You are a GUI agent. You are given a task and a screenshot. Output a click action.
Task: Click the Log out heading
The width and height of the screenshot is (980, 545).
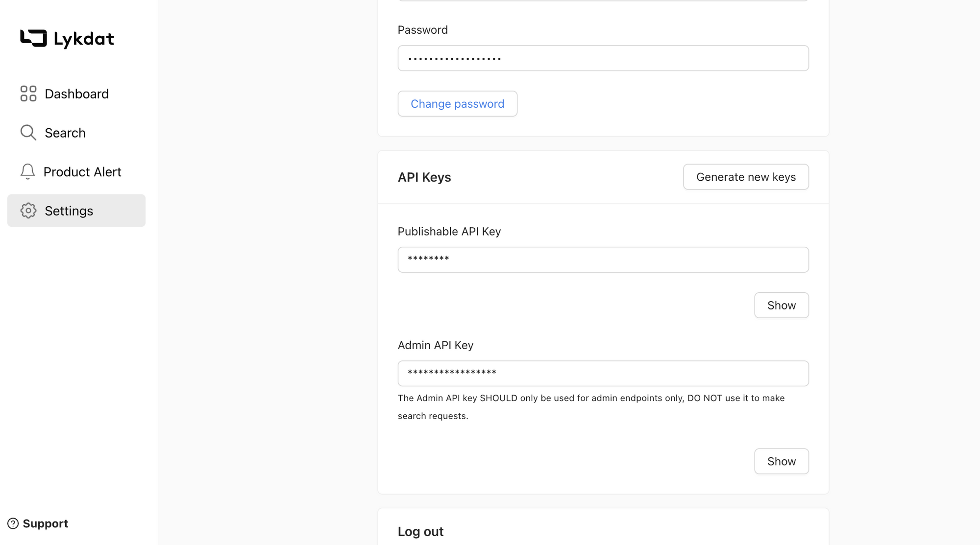pyautogui.click(x=420, y=532)
